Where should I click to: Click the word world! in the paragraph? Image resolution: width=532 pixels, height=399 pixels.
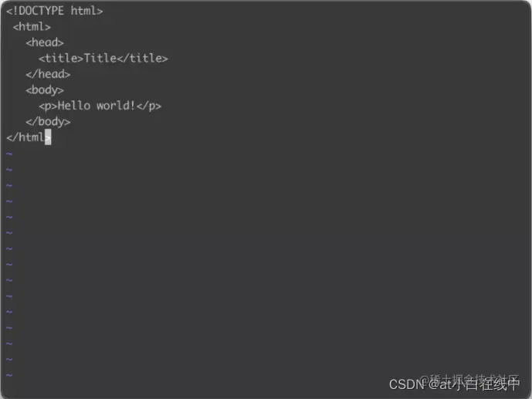click(116, 106)
